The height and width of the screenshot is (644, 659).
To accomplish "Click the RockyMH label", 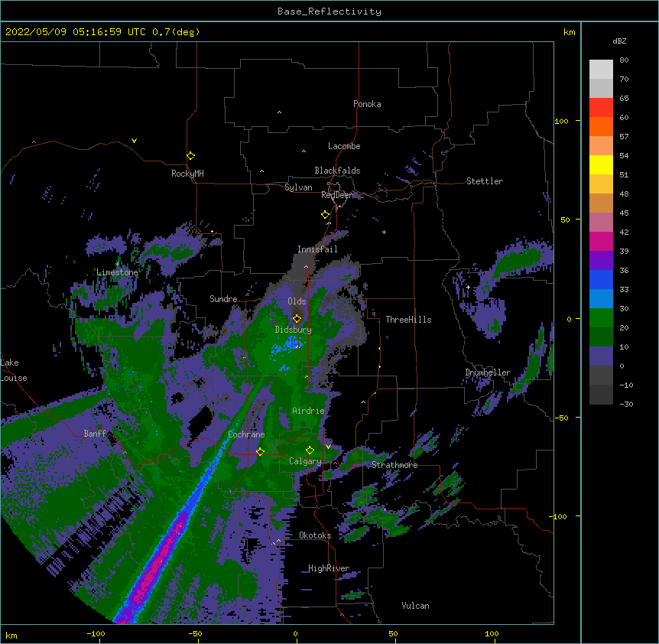I will [187, 174].
